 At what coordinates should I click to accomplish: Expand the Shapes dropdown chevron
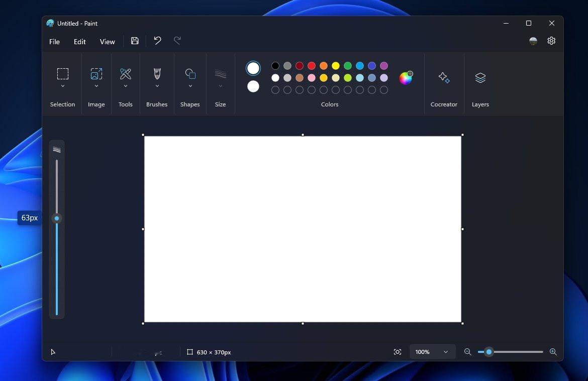click(x=190, y=86)
